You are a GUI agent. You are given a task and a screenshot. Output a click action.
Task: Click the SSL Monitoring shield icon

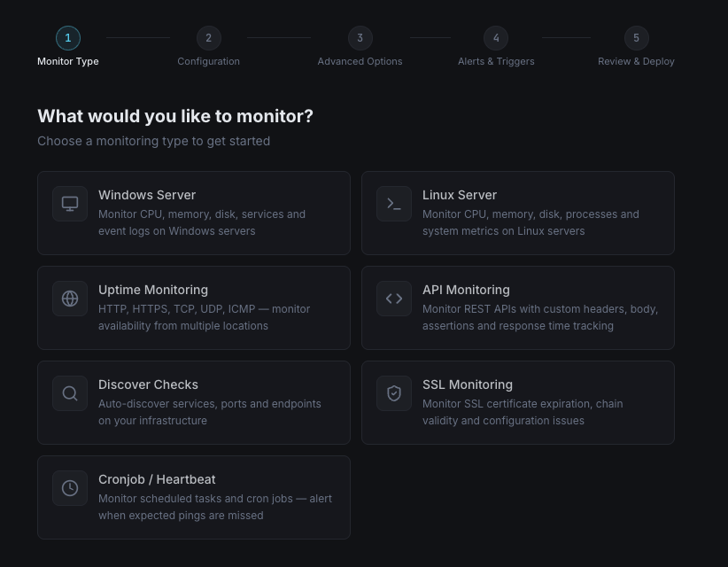(x=394, y=393)
